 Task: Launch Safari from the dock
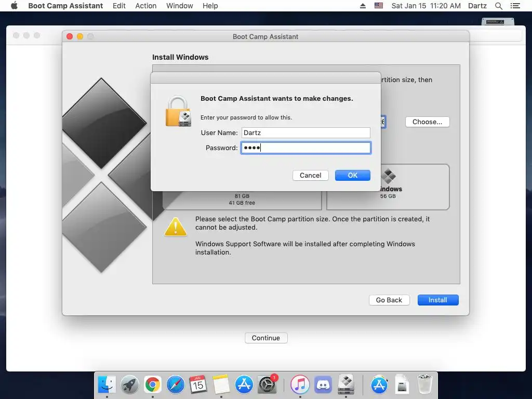(176, 385)
